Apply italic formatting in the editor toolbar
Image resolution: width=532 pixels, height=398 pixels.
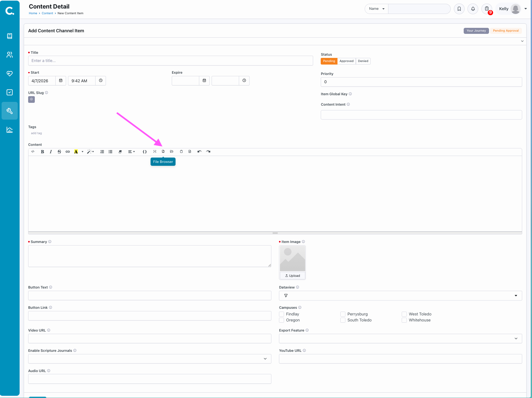click(x=51, y=152)
